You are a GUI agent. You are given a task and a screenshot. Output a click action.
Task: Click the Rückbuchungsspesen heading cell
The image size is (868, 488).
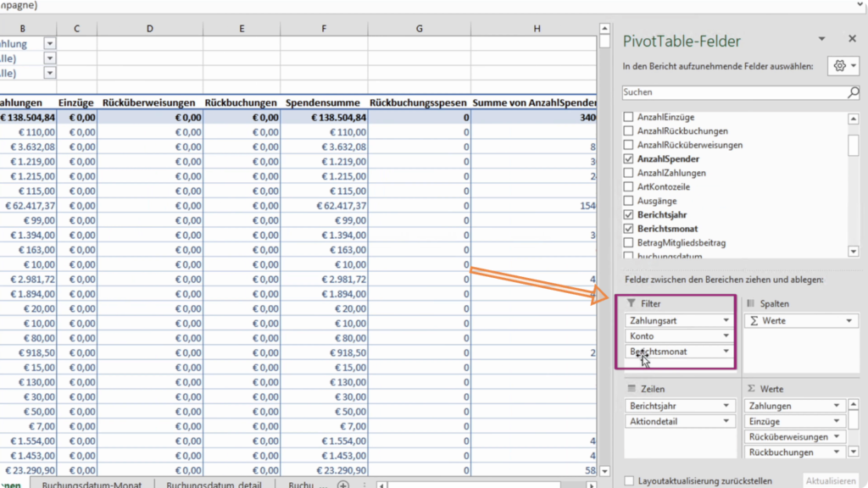tap(419, 103)
